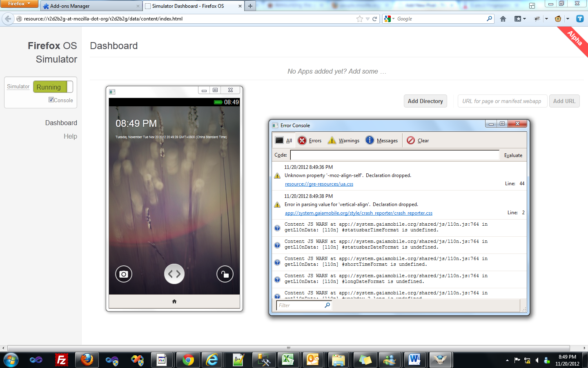The width and height of the screenshot is (588, 368).
Task: Open FileZilla from the taskbar
Action: (62, 360)
